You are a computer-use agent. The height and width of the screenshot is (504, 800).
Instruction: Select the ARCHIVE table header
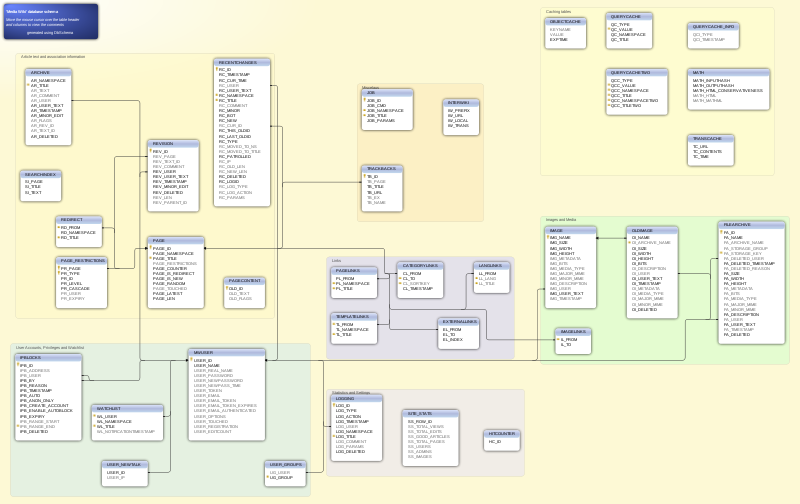click(48, 72)
